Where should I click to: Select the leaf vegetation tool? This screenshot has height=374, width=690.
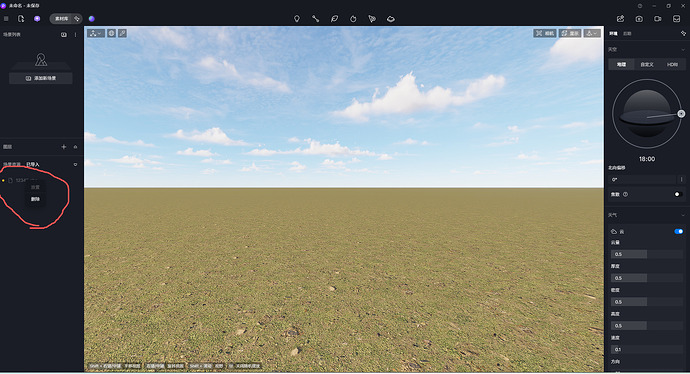[334, 19]
